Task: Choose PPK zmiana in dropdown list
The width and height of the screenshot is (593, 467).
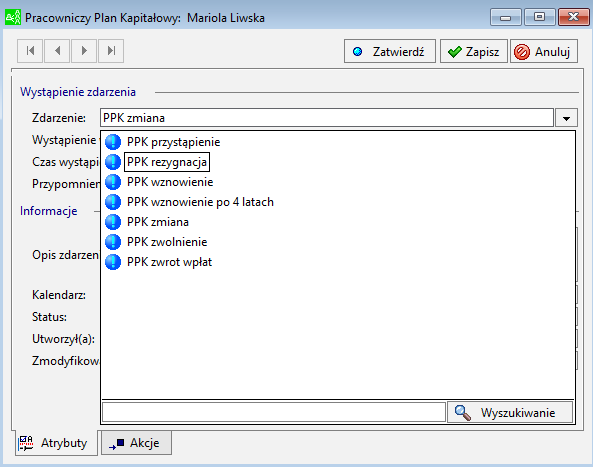Action: (158, 222)
